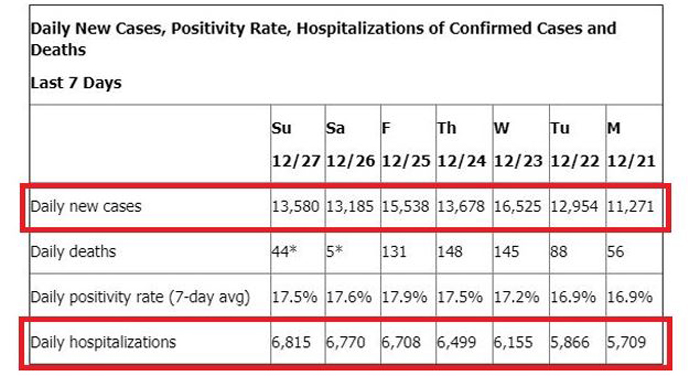
Task: Click the 13,580 new cases cell
Action: (296, 207)
